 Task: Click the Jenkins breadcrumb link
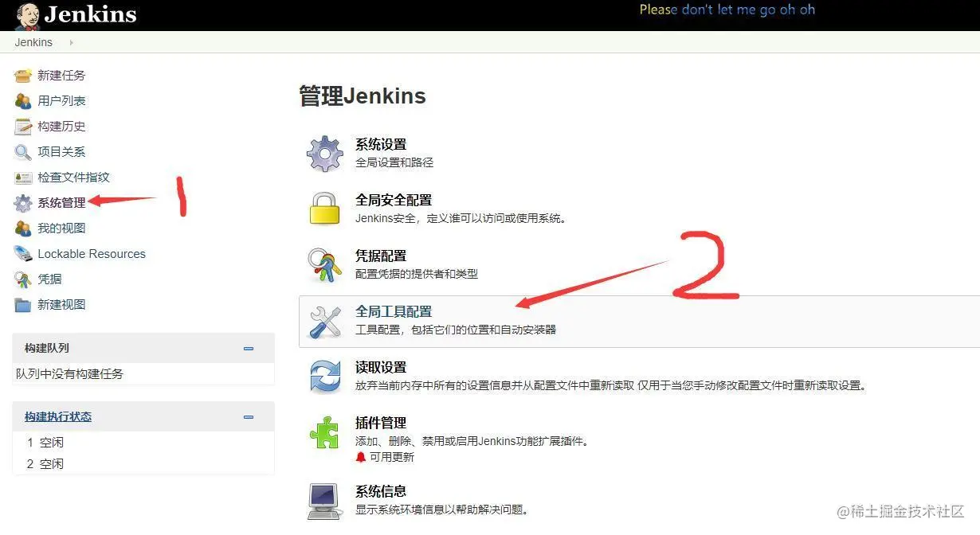[33, 43]
